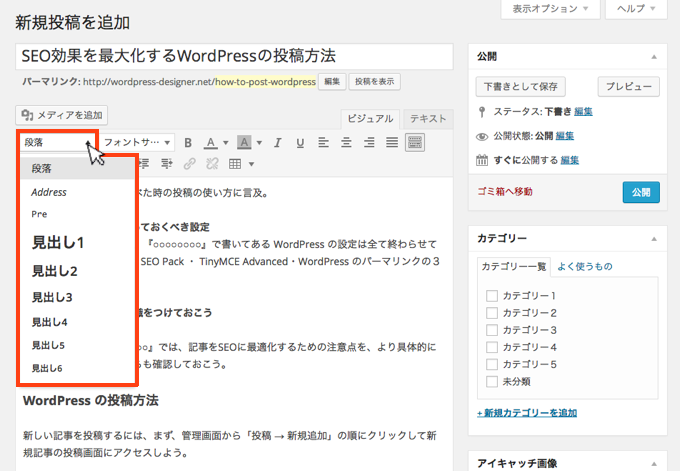Select 見出し3 in the format list
The width and height of the screenshot is (680, 475).
pos(77,297)
